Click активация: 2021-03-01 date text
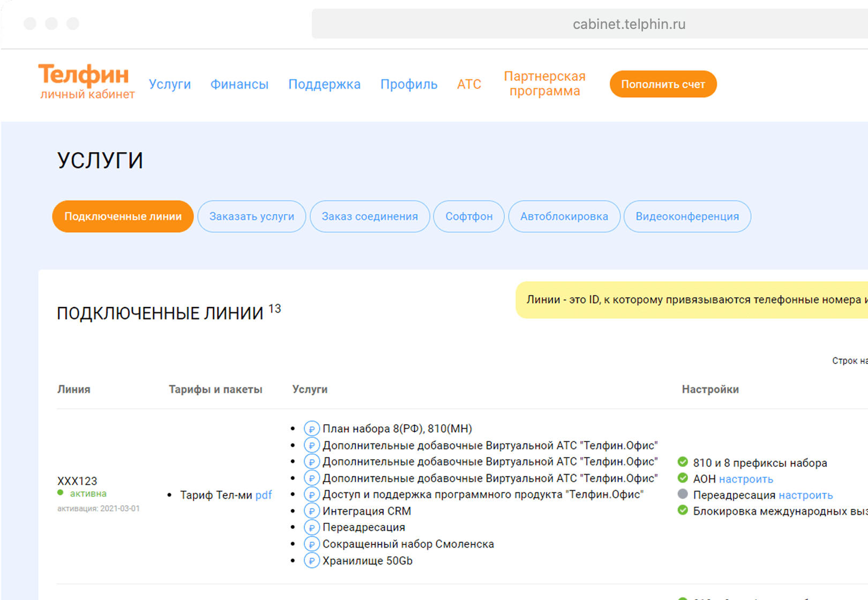Viewport: 868px width, 600px height. [99, 508]
